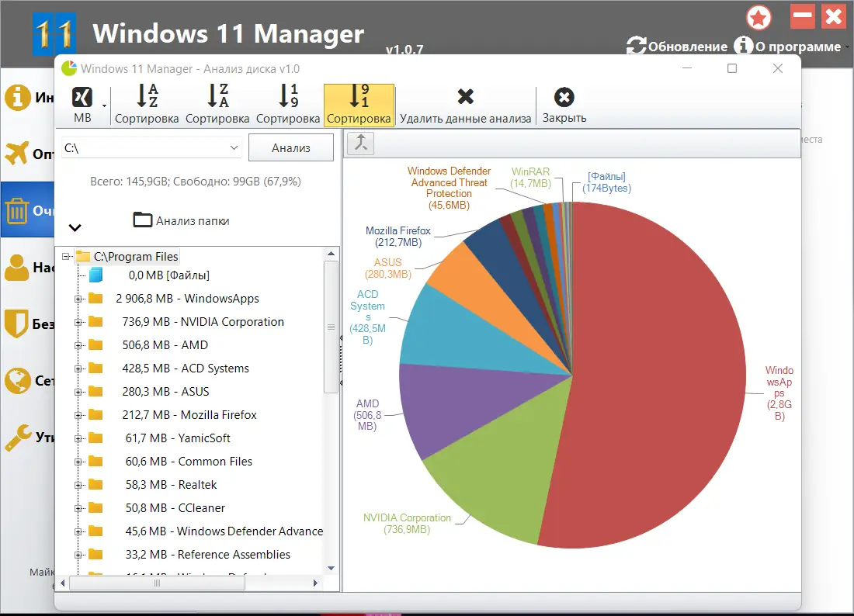Screen dimensions: 854x616
Task: Expand the NVIDIA Corporation folder node
Action: [78, 322]
